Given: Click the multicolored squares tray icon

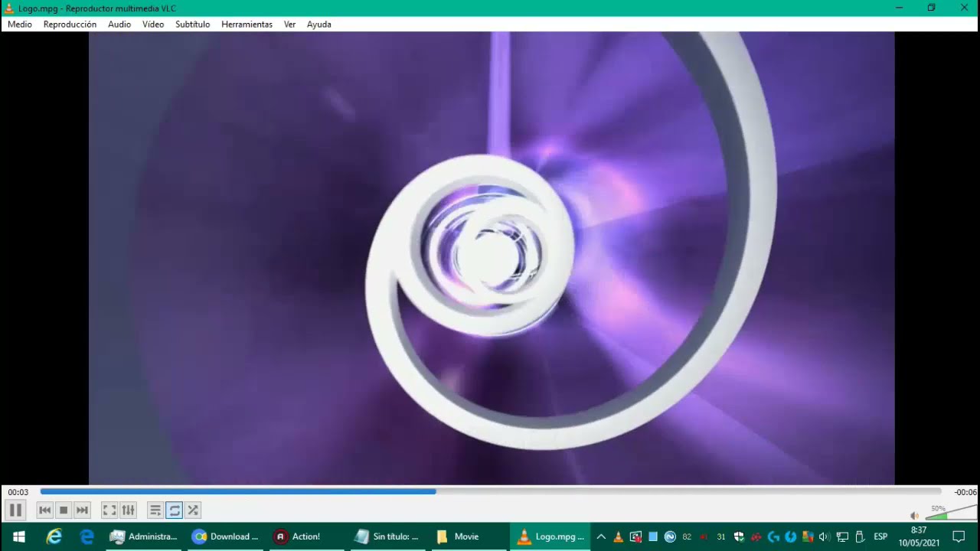Looking at the screenshot, I should pos(808,536).
